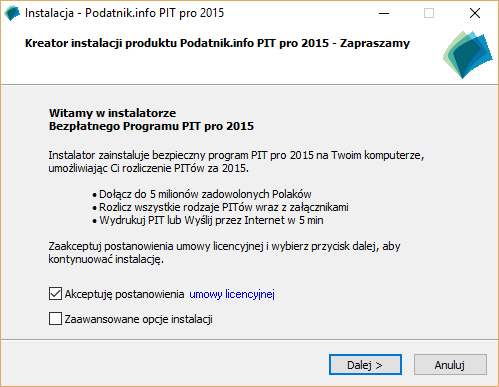Open the umowy licencyjnej link
499x387 pixels.
click(232, 294)
